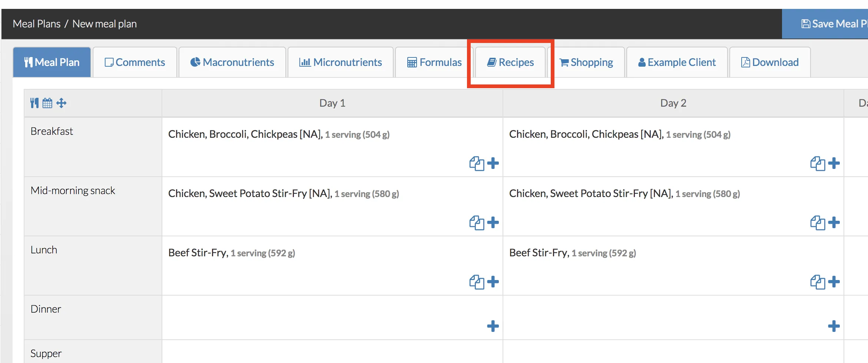The image size is (868, 363).
Task: Open the Download tab
Action: 769,62
